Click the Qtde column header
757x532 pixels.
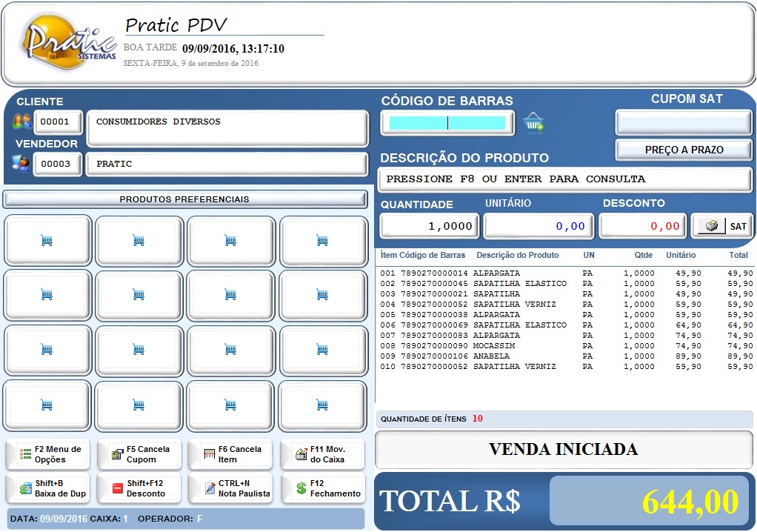click(643, 256)
